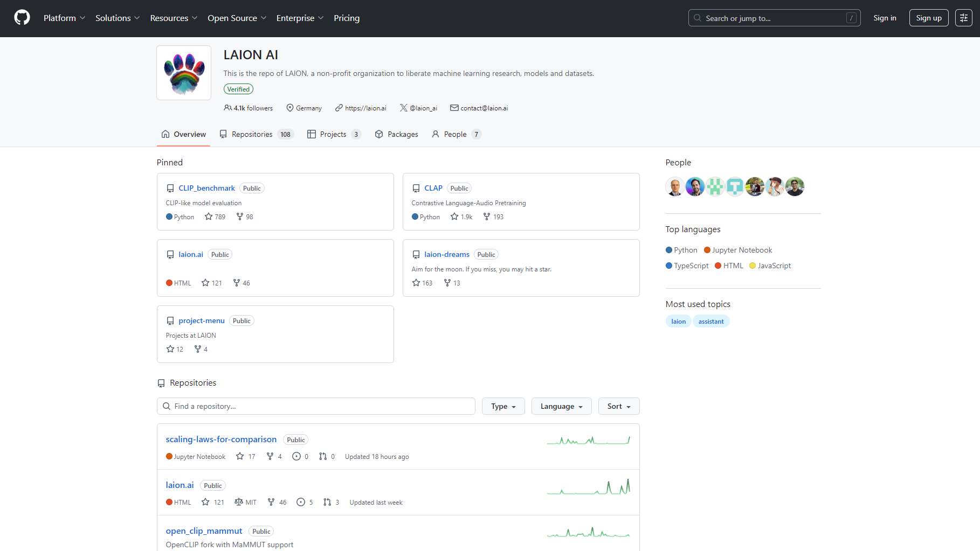This screenshot has height=551, width=980.
Task: Open the LAION paw print avatar
Action: (x=184, y=73)
